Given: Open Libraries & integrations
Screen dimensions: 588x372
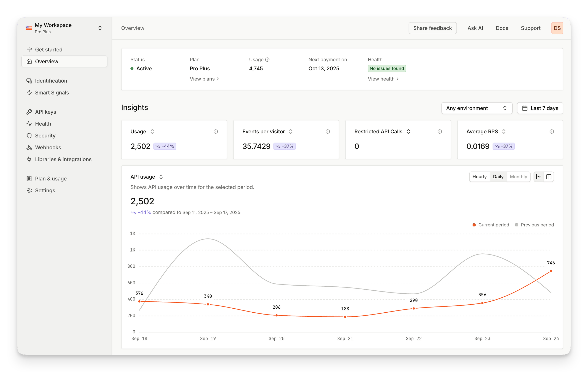Looking at the screenshot, I should click(64, 160).
